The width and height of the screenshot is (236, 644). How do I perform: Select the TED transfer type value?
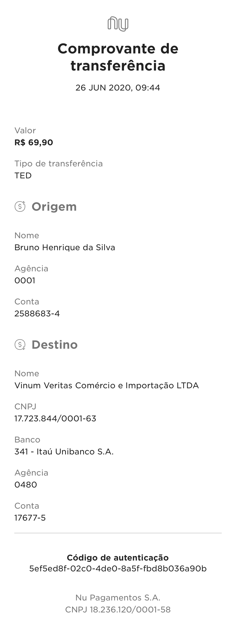click(23, 175)
